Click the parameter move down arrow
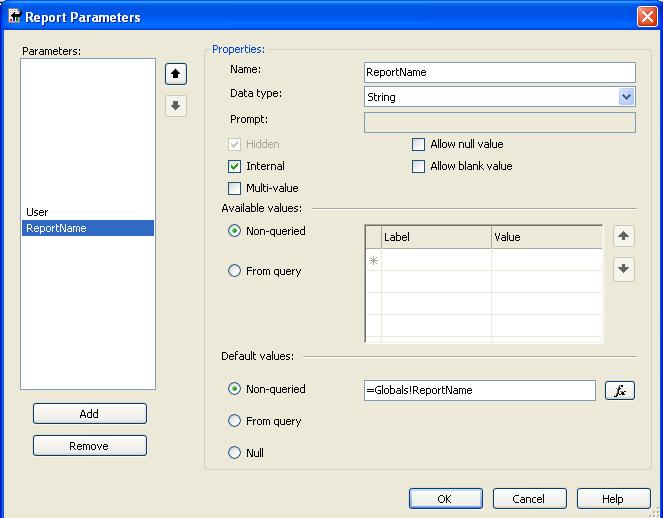 [x=176, y=106]
